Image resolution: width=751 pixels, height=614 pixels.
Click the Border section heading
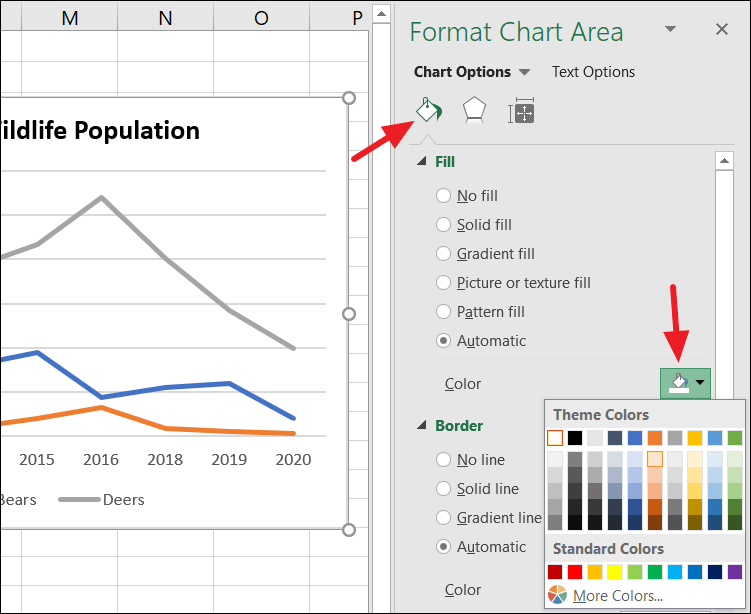(459, 425)
